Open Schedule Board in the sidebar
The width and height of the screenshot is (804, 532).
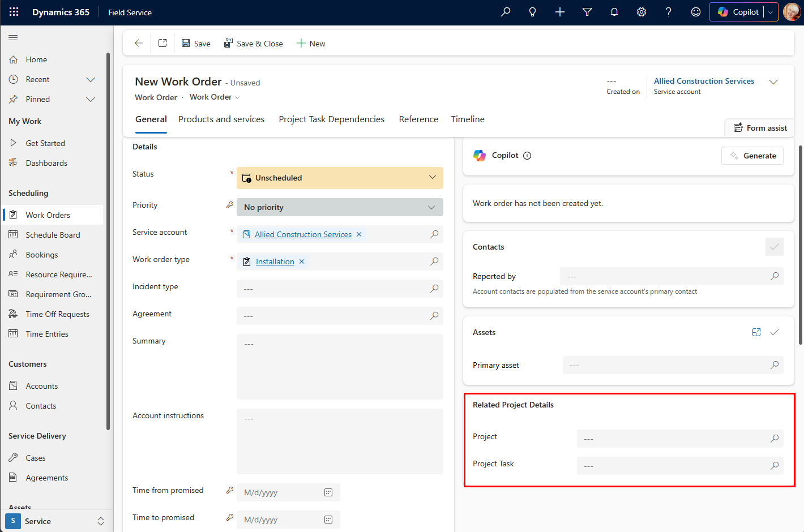click(53, 235)
